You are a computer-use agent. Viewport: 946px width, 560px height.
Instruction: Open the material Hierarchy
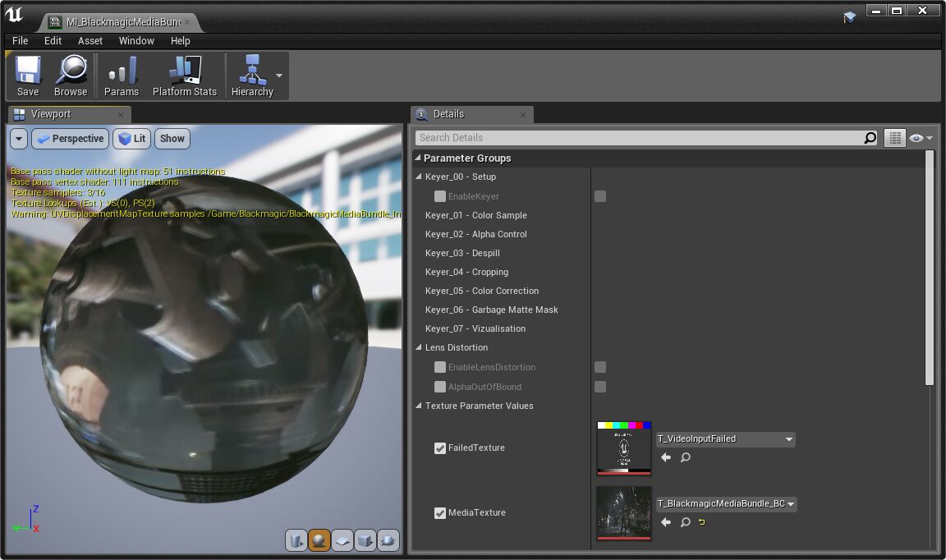[250, 74]
